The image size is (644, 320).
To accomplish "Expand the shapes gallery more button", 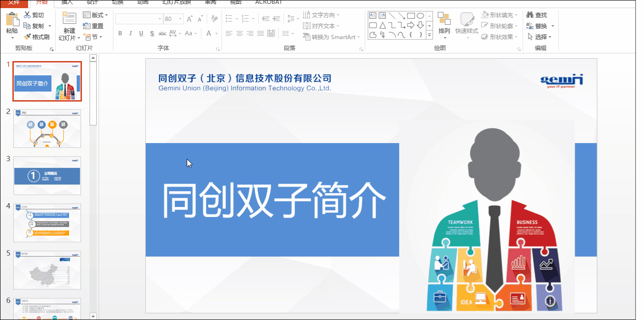I will click(x=429, y=35).
